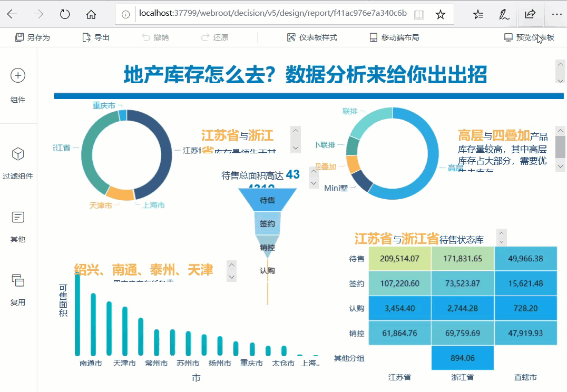Click the 其他分组 heatmap row label
The height and width of the screenshot is (392, 567).
[x=349, y=358]
